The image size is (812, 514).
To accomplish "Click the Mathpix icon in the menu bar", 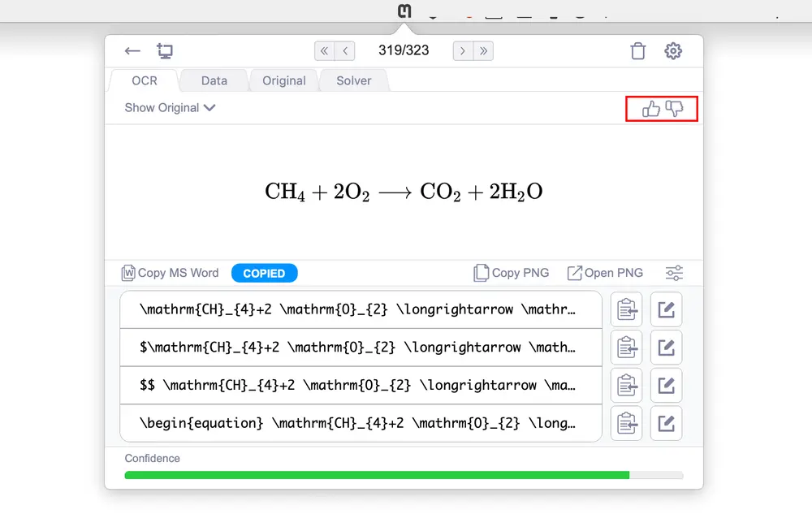I will point(404,11).
